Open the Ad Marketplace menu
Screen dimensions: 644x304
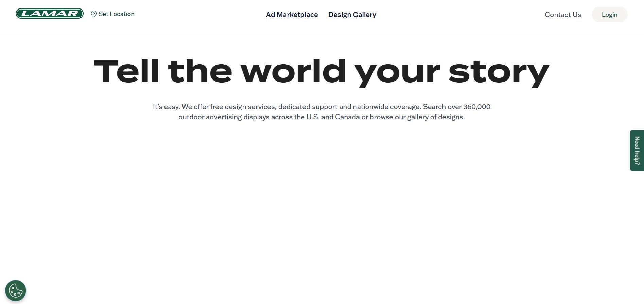tap(292, 15)
